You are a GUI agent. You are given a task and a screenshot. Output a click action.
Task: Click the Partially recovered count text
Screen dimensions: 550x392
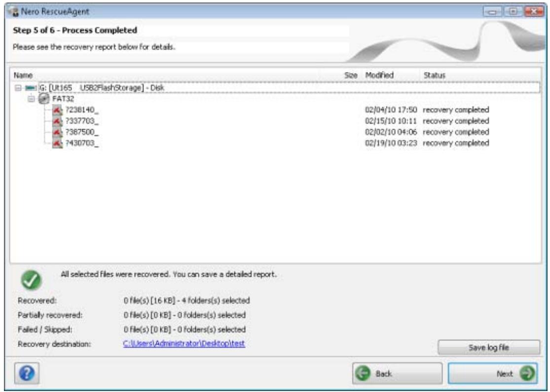click(184, 315)
